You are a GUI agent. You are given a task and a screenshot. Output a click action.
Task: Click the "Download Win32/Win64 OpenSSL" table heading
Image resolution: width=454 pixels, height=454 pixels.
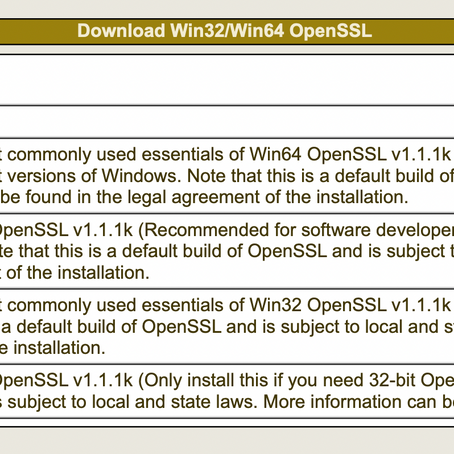pyautogui.click(x=224, y=31)
